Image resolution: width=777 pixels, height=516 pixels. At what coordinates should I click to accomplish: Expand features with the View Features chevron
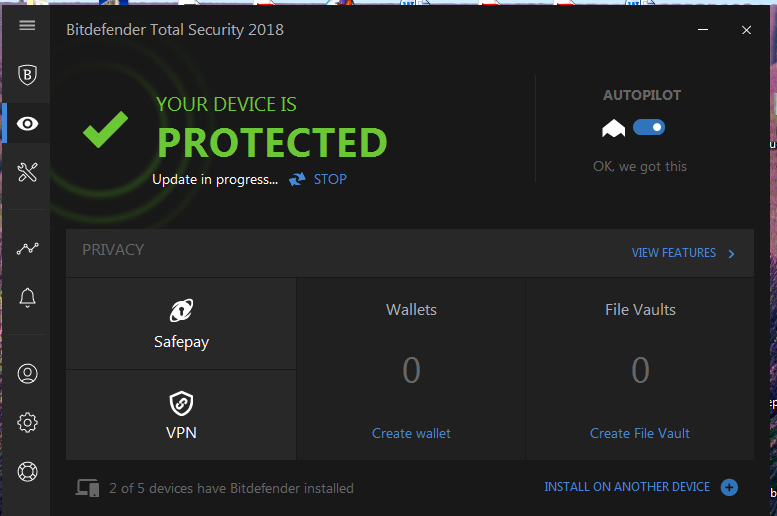tap(731, 254)
